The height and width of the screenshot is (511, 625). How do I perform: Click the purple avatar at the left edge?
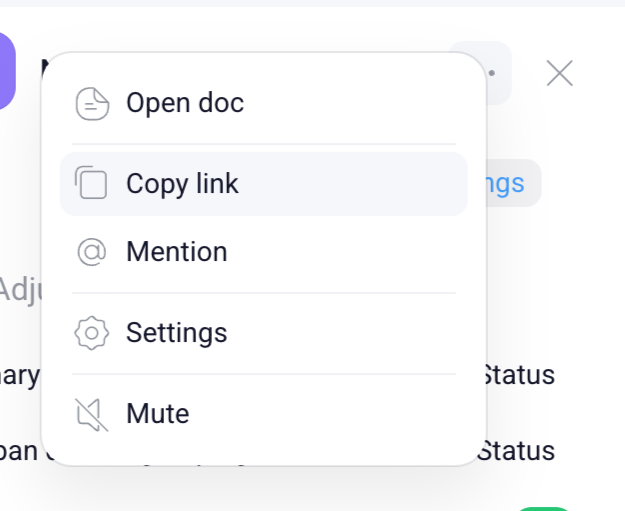[6, 70]
